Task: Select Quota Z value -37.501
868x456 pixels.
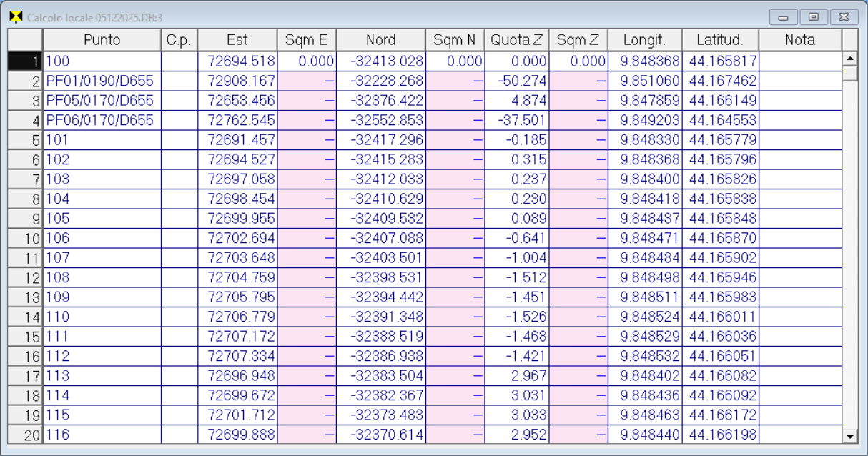Action: [x=518, y=120]
